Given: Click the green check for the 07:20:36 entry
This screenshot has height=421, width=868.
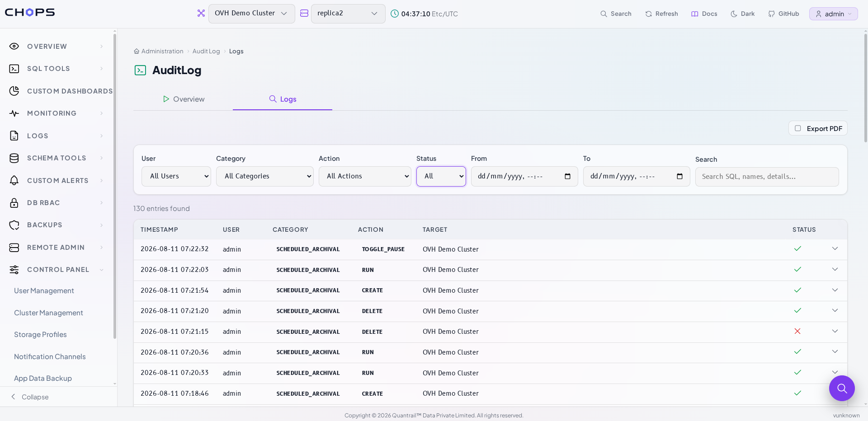Looking at the screenshot, I should (x=797, y=352).
